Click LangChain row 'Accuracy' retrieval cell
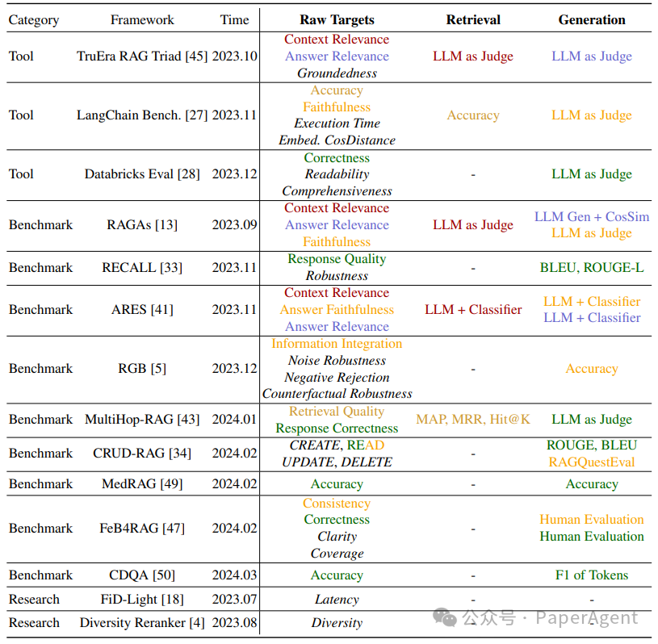This screenshot has height=644, width=658. [473, 115]
